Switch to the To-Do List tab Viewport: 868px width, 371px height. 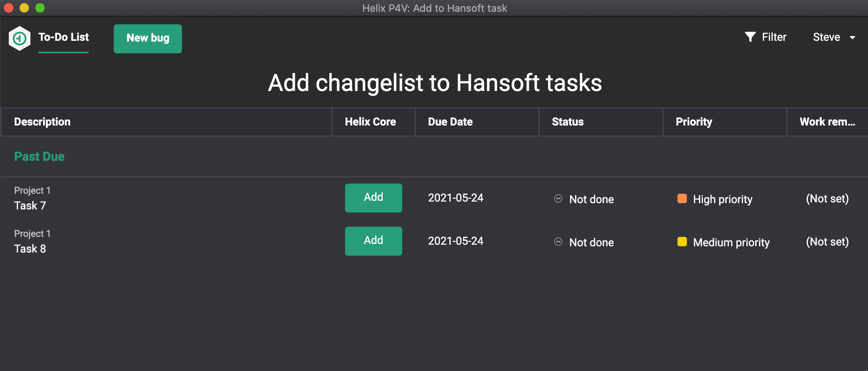click(64, 37)
